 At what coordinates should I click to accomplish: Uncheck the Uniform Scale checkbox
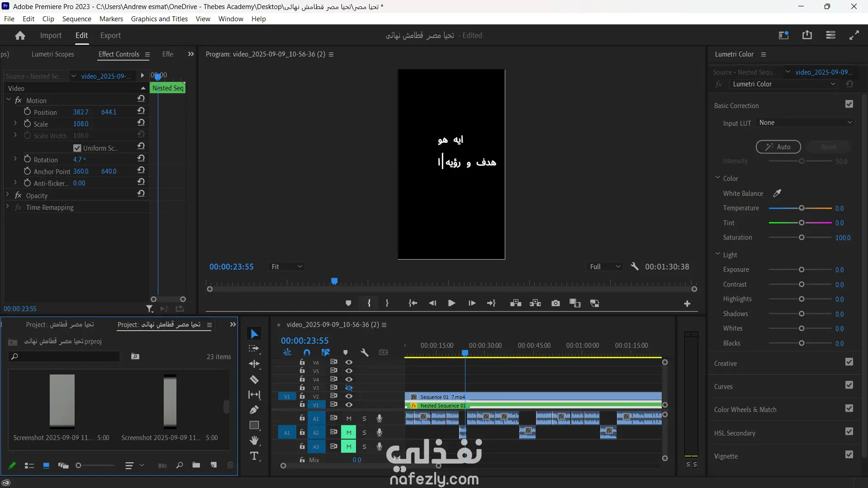coord(77,148)
